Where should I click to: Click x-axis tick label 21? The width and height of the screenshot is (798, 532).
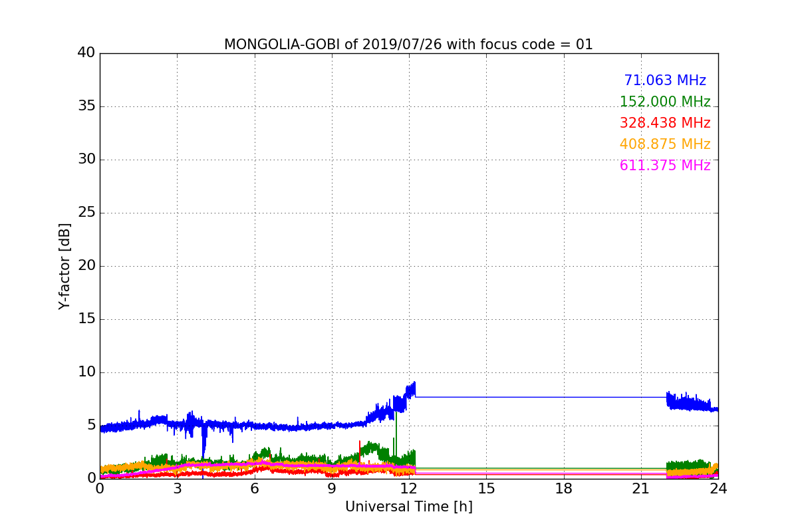point(640,488)
